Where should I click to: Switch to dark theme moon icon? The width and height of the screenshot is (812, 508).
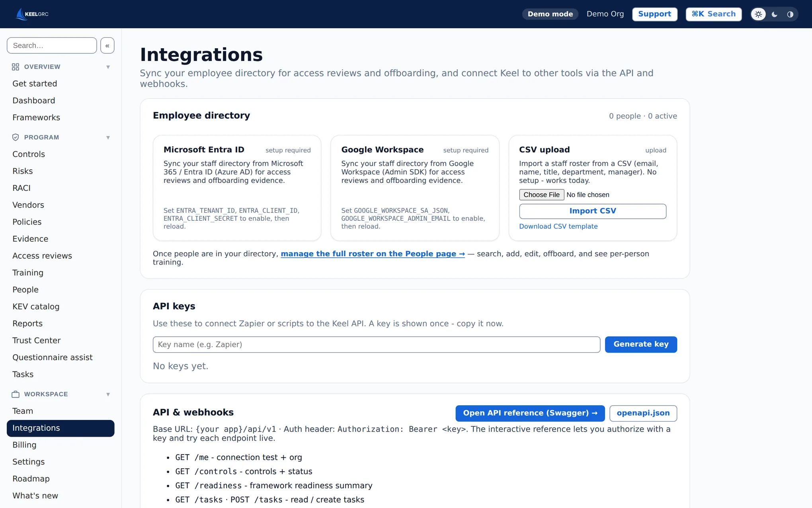click(x=774, y=14)
